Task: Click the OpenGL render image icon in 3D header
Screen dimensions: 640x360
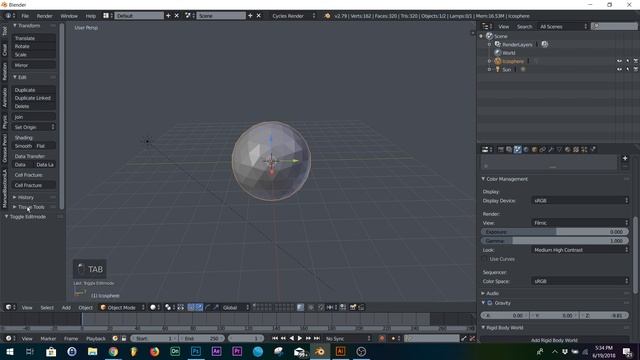Action: click(x=353, y=307)
